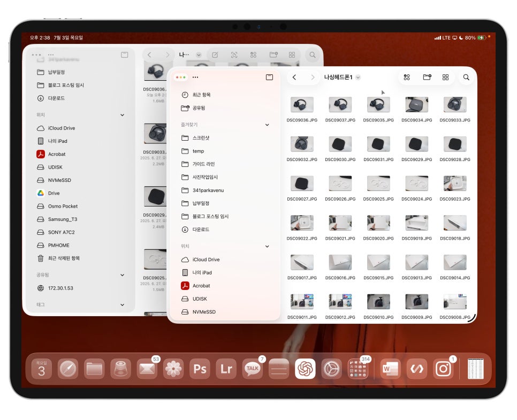The width and height of the screenshot is (517, 420).
Task: Open the 스크린샷 folder in front sidebar
Action: pos(224,138)
